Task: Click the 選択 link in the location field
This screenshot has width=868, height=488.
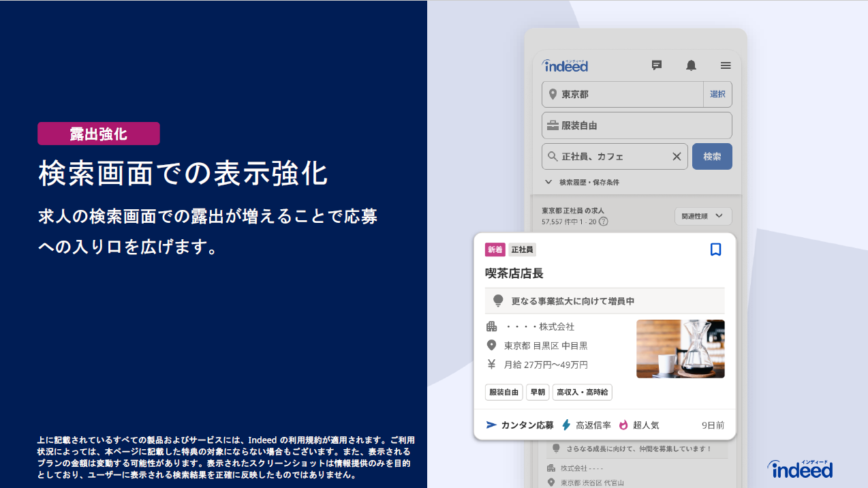Action: (x=717, y=94)
